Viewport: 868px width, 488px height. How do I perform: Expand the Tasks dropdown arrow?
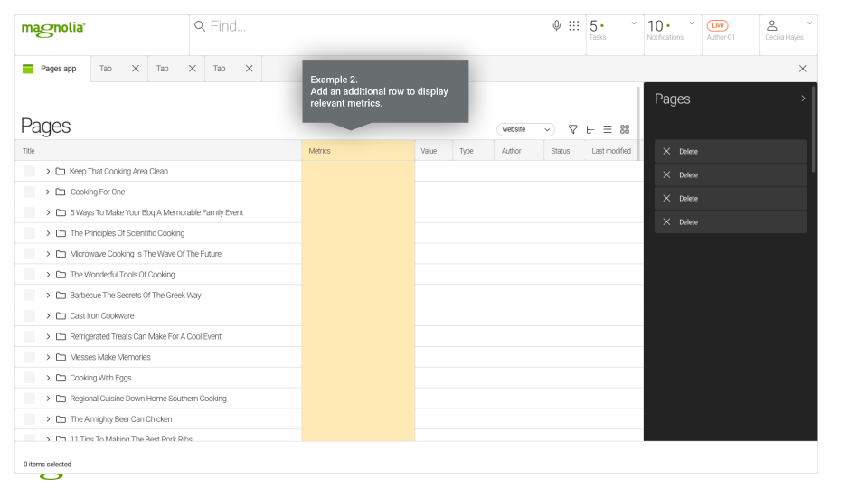click(633, 23)
